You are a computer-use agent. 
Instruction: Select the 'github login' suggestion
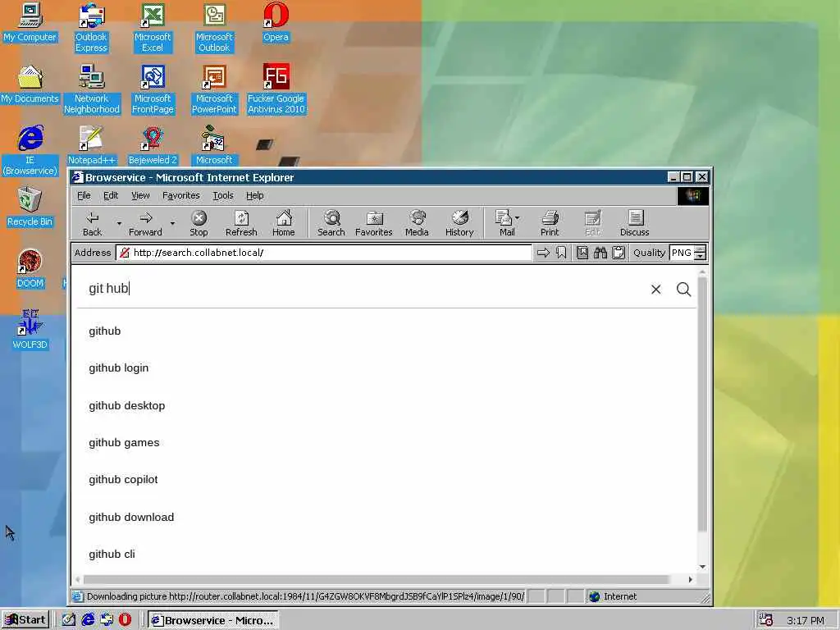click(x=119, y=368)
